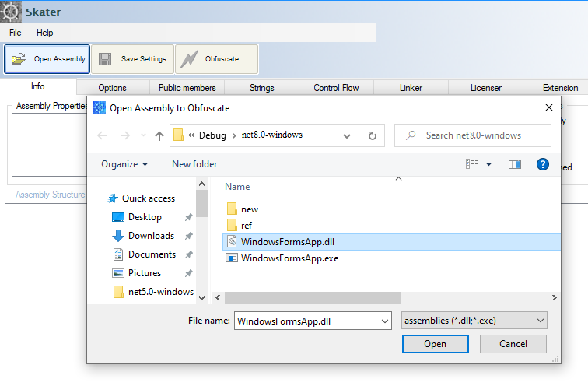The height and width of the screenshot is (386, 588).
Task: Open the Help menu
Action: (x=44, y=33)
